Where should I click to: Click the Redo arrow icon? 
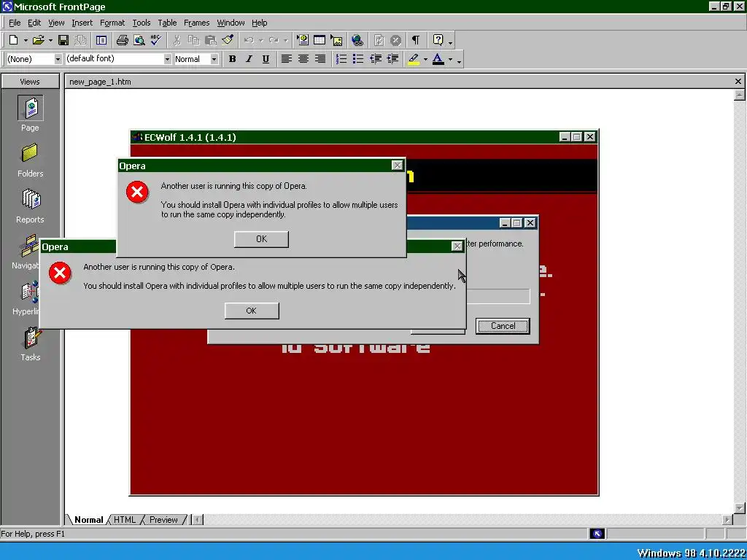click(x=274, y=41)
